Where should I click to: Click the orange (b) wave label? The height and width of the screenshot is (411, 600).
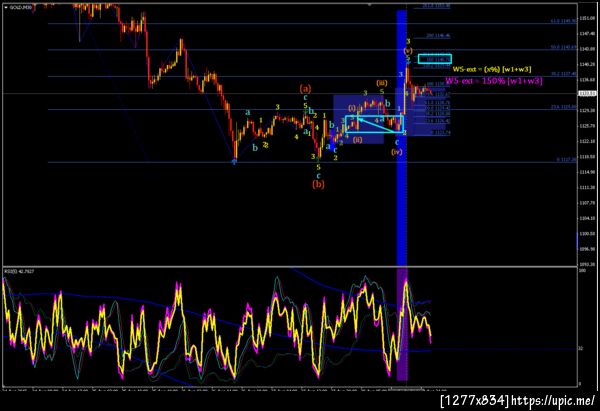(318, 184)
